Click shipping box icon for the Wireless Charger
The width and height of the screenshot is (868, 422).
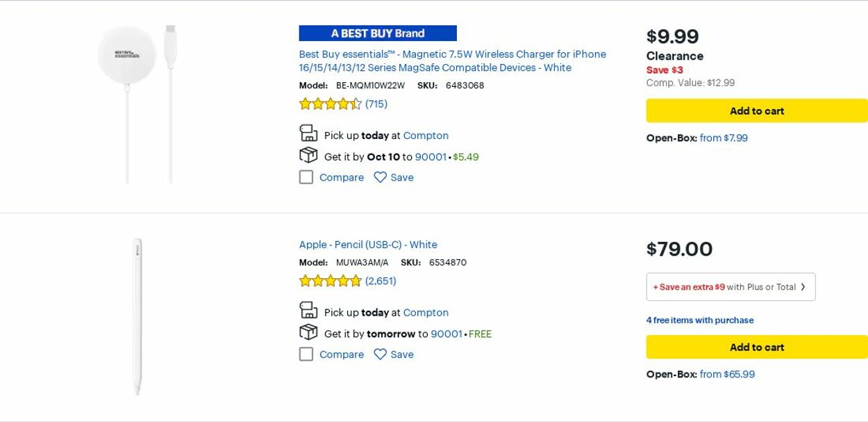click(x=308, y=156)
